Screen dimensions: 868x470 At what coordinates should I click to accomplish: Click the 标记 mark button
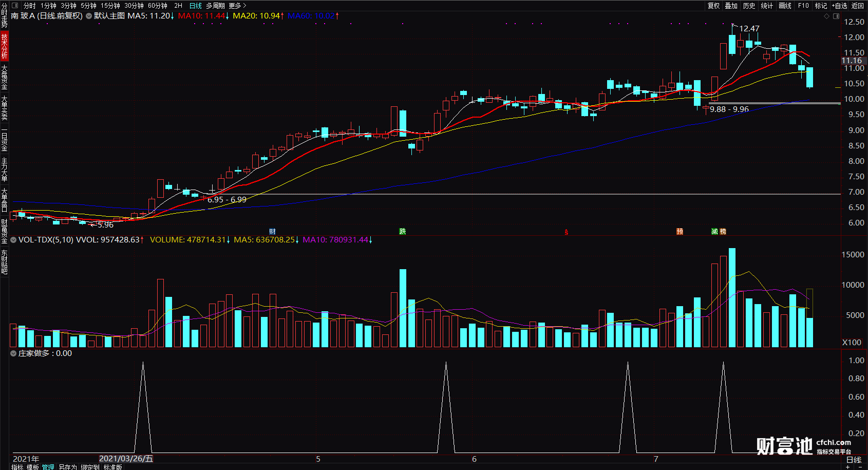click(x=821, y=6)
